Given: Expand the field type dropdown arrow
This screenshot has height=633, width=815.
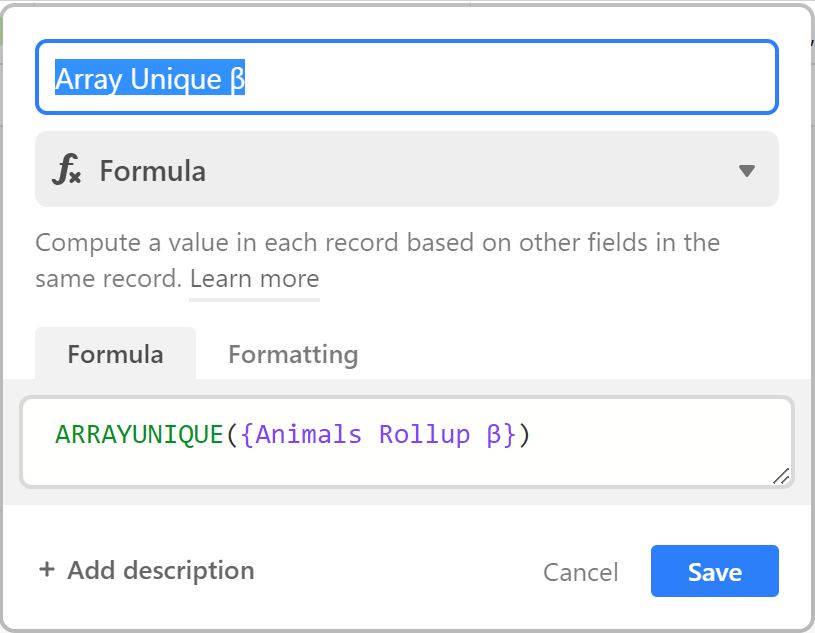Looking at the screenshot, I should pyautogui.click(x=746, y=170).
